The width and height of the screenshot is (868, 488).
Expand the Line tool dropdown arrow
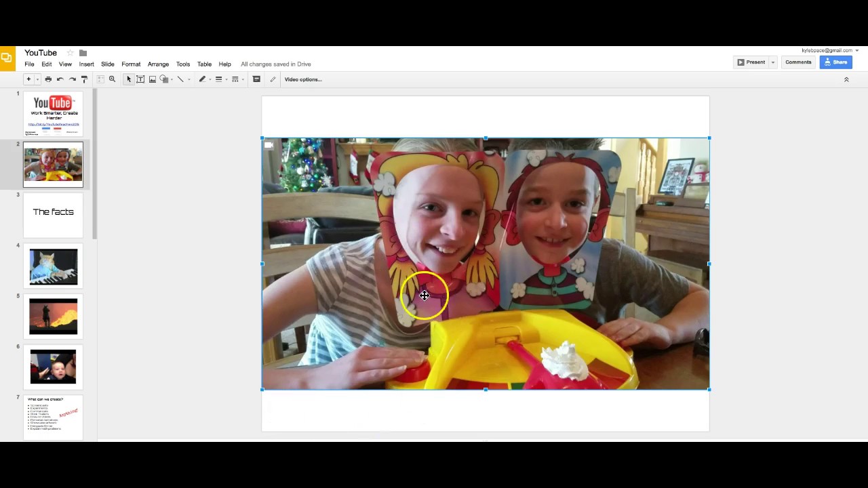point(189,79)
